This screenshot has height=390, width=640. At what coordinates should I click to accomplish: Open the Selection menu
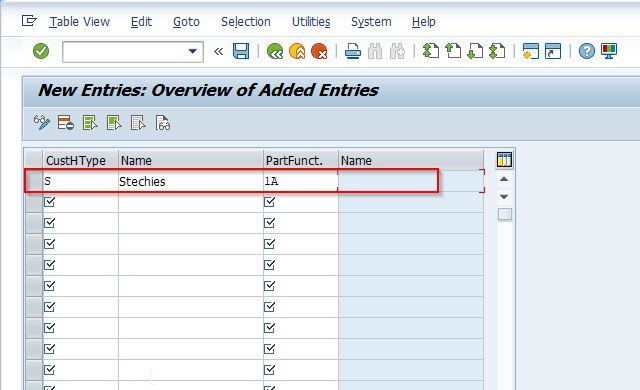point(246,22)
